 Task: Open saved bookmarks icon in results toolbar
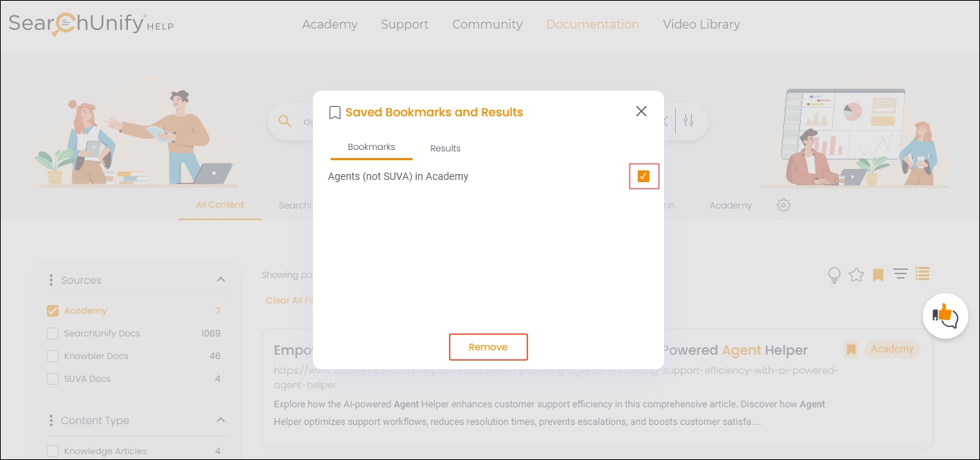(878, 275)
